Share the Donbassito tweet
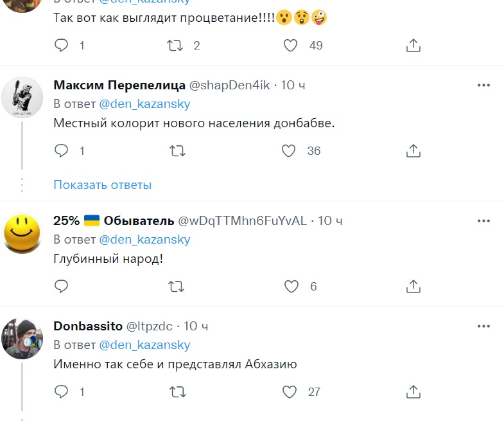 click(x=414, y=391)
